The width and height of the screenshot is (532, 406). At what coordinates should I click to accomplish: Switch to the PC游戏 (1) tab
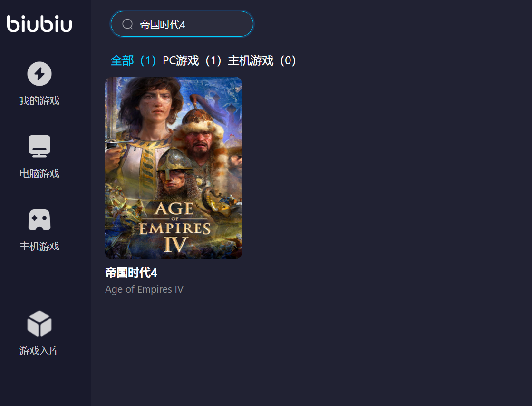point(192,60)
